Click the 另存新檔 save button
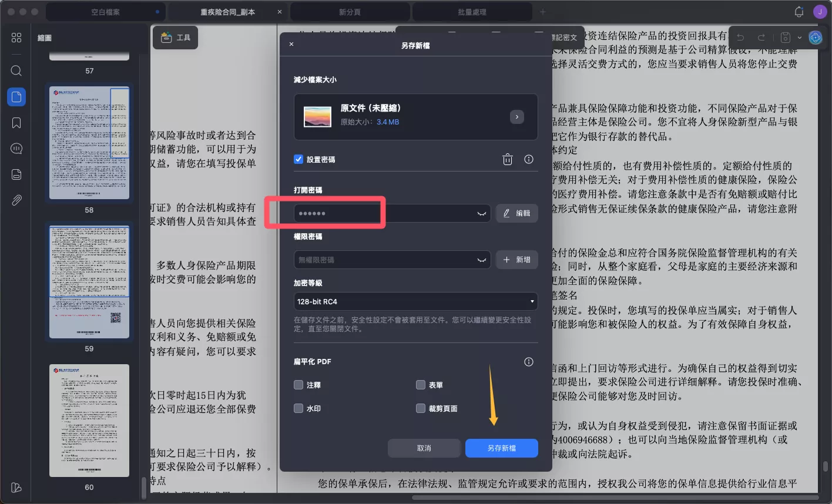Screen dimensions: 832x504 (x=502, y=448)
